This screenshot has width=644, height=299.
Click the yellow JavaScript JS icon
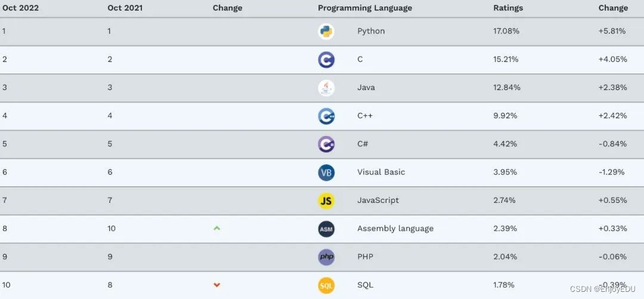326,201
